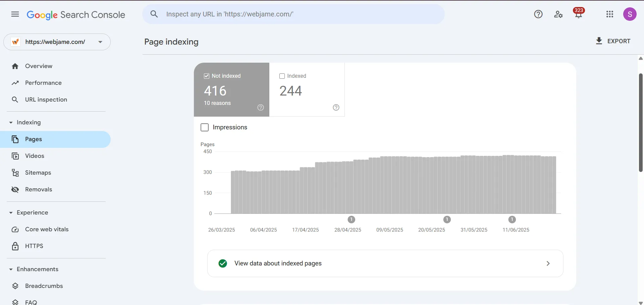The image size is (644, 305).
Task: Open the property selector dropdown arrow
Action: pos(100,42)
